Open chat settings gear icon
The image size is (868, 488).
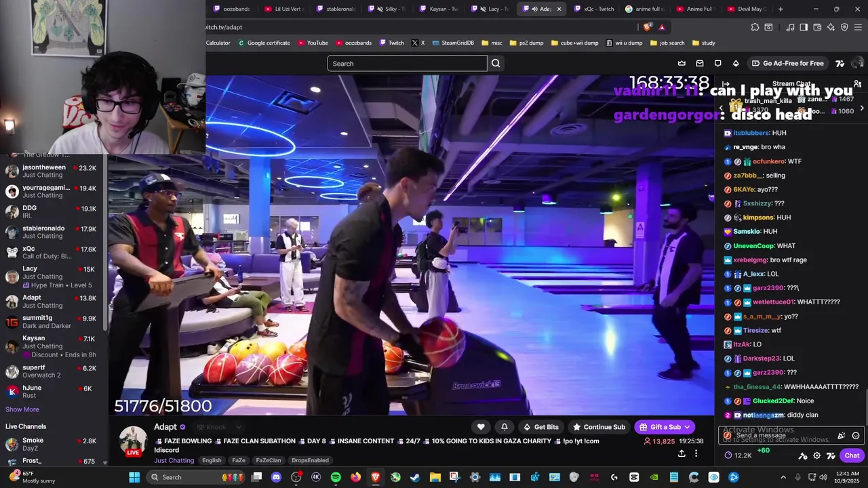(x=816, y=455)
